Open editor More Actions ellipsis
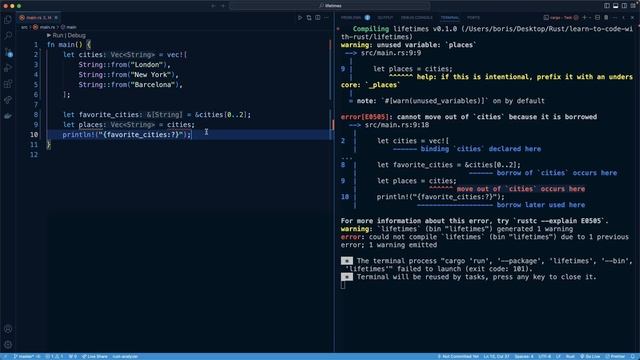 pos(326,18)
